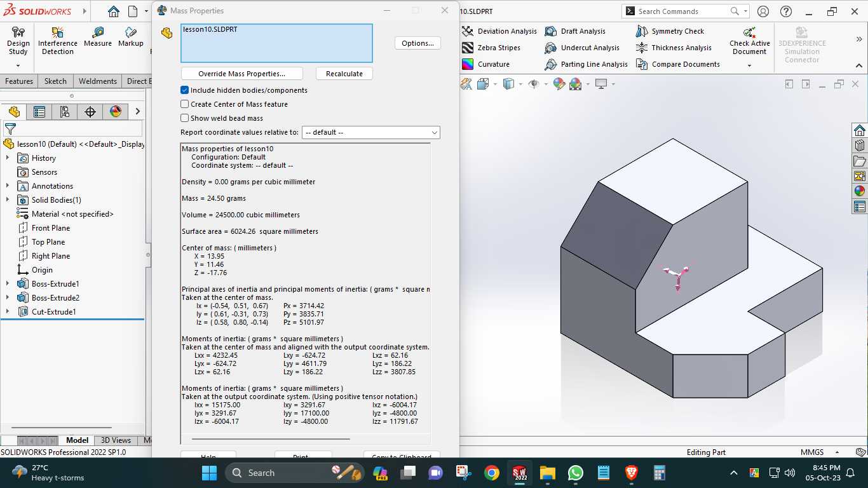Open Compare Documents tool

tap(678, 64)
